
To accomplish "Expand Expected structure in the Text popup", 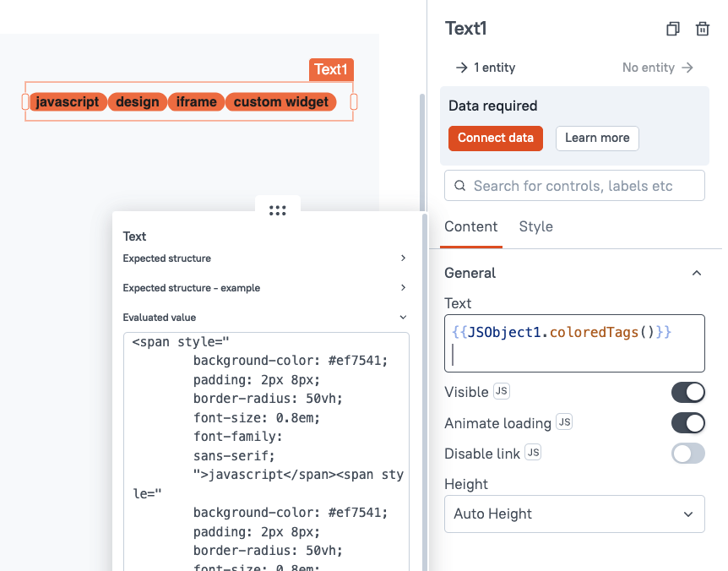I will coord(403,258).
